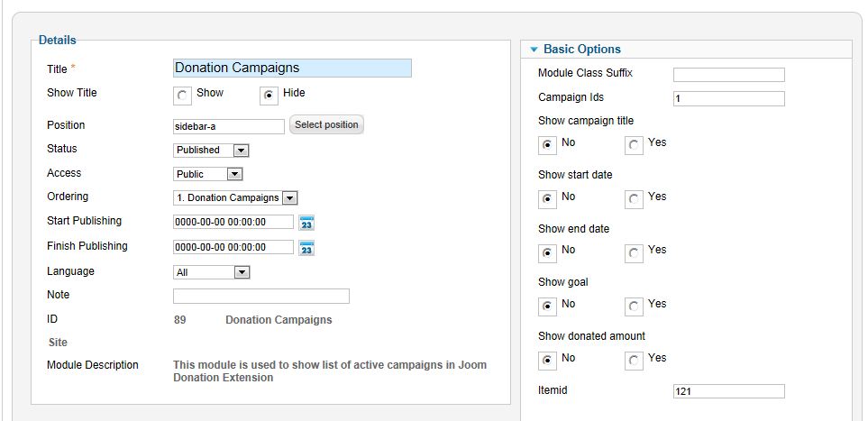Click the Basic Options header title
The height and width of the screenshot is (421, 868).
tap(581, 50)
